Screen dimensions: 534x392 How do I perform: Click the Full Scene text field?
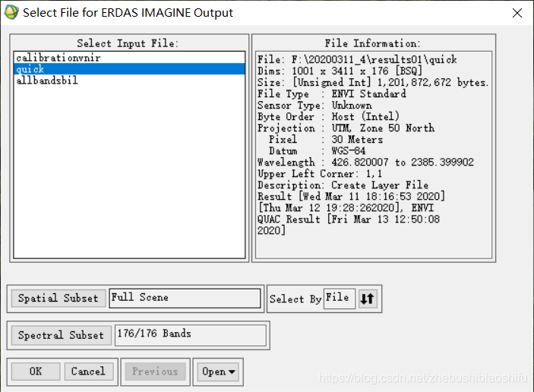tap(185, 299)
